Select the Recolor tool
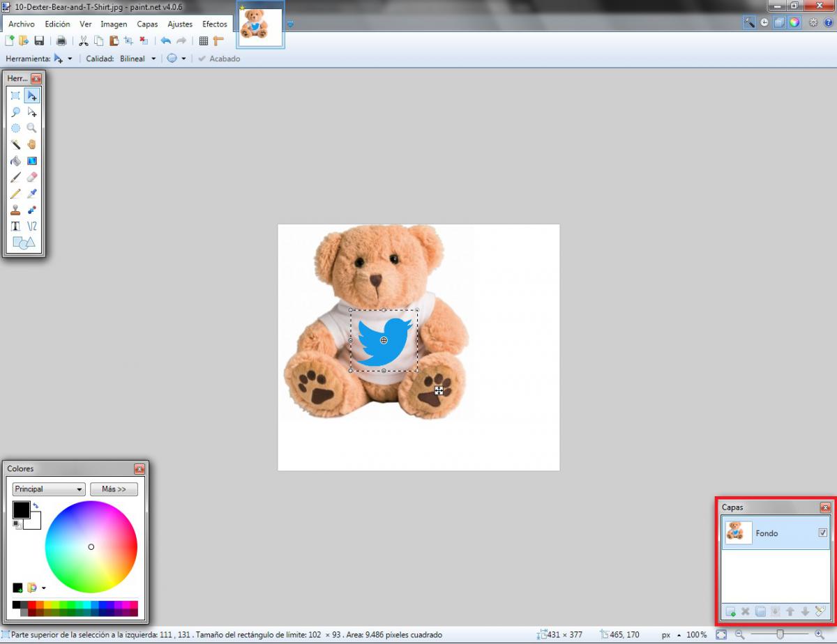837x644 pixels. (32, 210)
